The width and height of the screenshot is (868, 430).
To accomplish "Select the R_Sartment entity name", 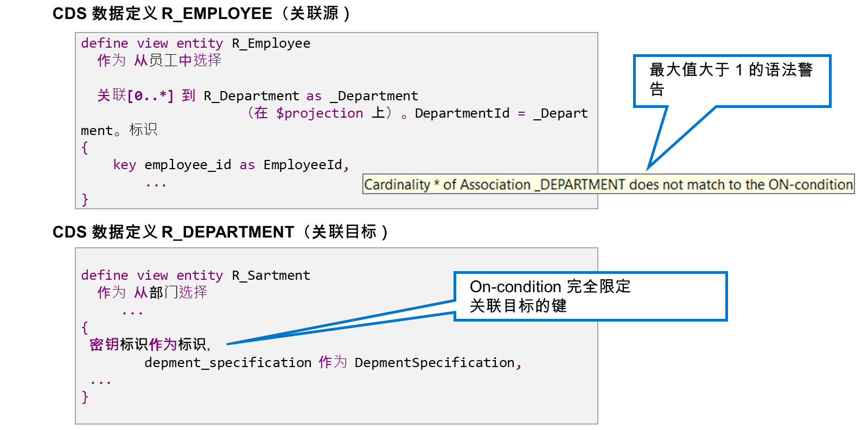I will [271, 275].
